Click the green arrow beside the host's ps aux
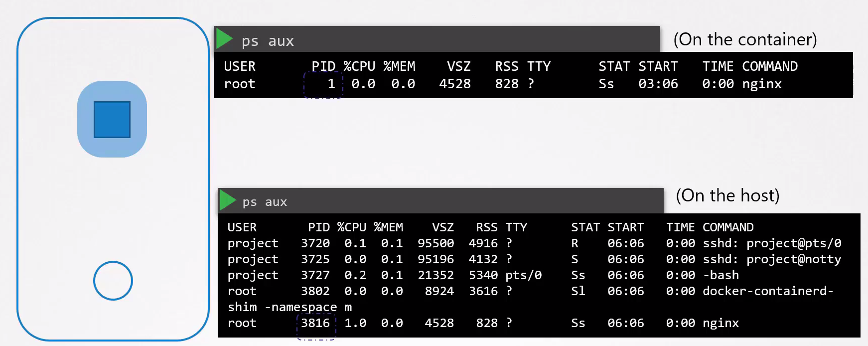Image resolution: width=868 pixels, height=346 pixels. click(227, 200)
